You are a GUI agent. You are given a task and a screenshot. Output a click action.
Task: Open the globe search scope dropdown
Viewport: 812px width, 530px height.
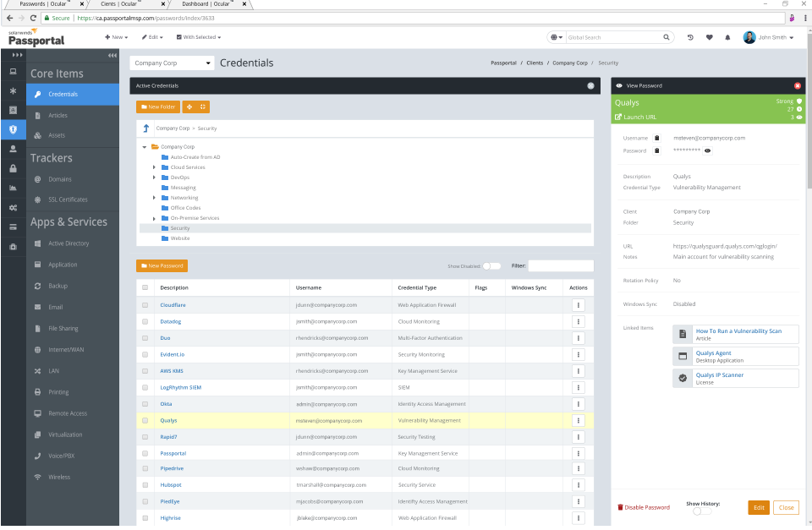point(557,37)
